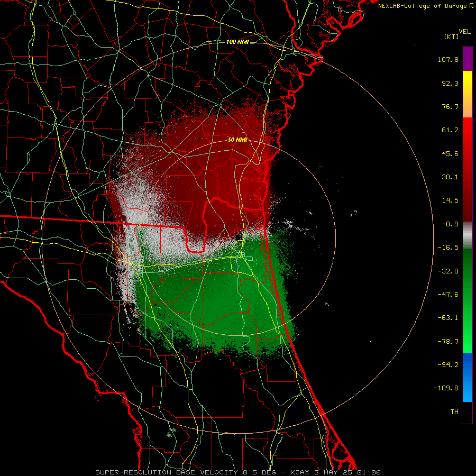Viewport: 476px width, 476px height.
Task: Click the -16.5 velocity scale label
Action: pyautogui.click(x=448, y=248)
